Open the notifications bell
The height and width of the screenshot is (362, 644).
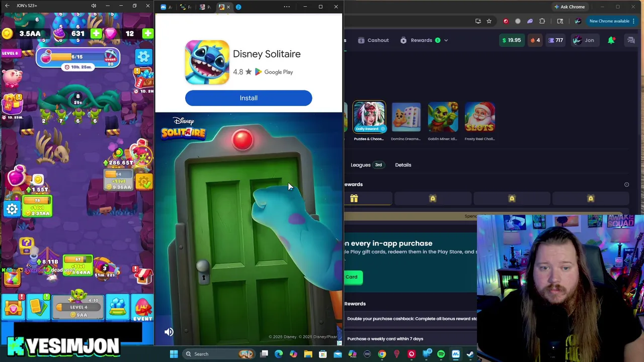611,40
